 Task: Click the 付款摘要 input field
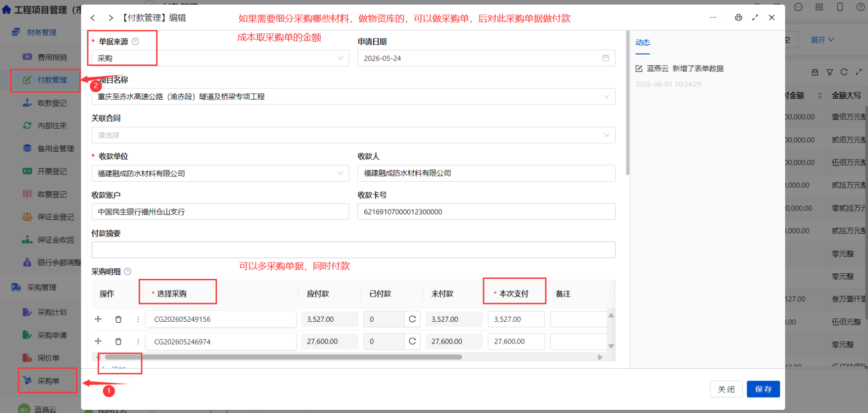click(353, 250)
